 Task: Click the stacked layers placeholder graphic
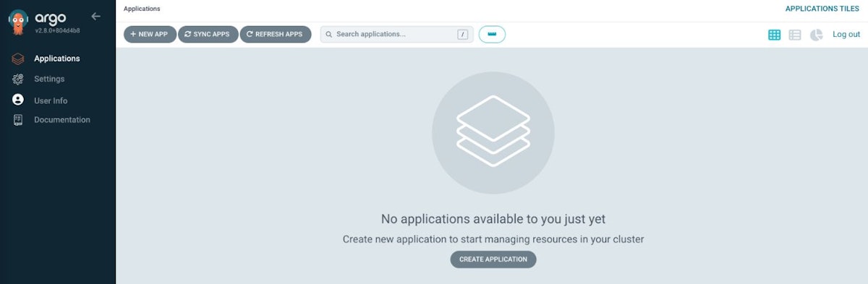493,133
